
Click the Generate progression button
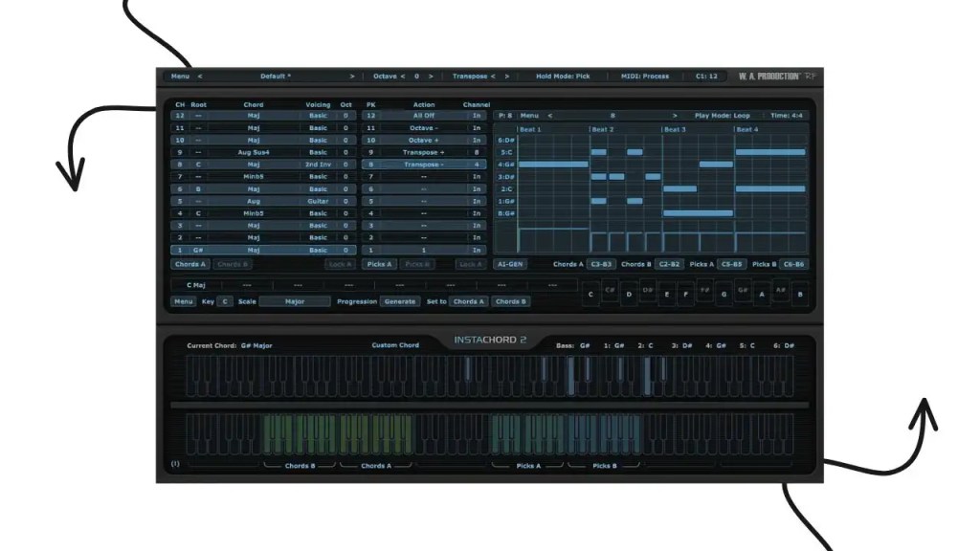click(400, 301)
